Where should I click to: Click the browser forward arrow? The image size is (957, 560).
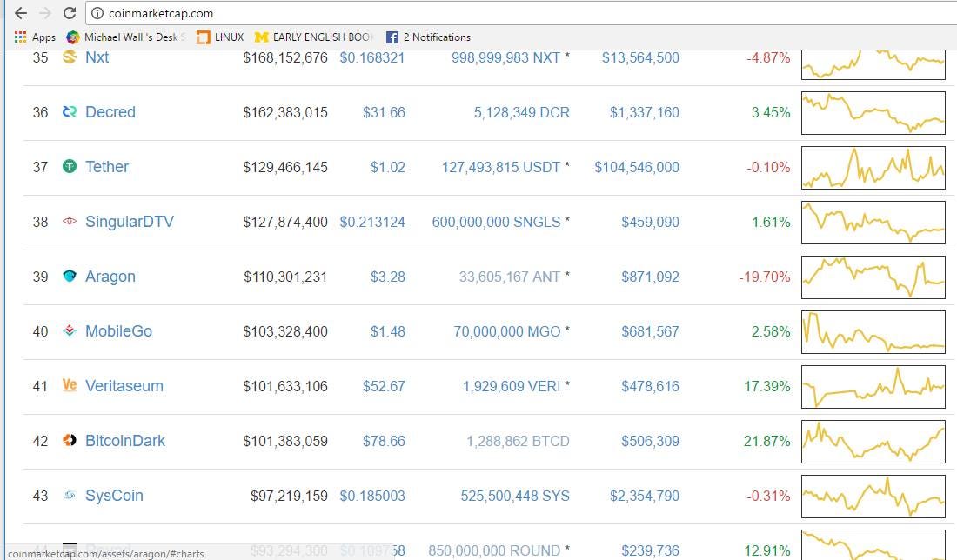(45, 13)
